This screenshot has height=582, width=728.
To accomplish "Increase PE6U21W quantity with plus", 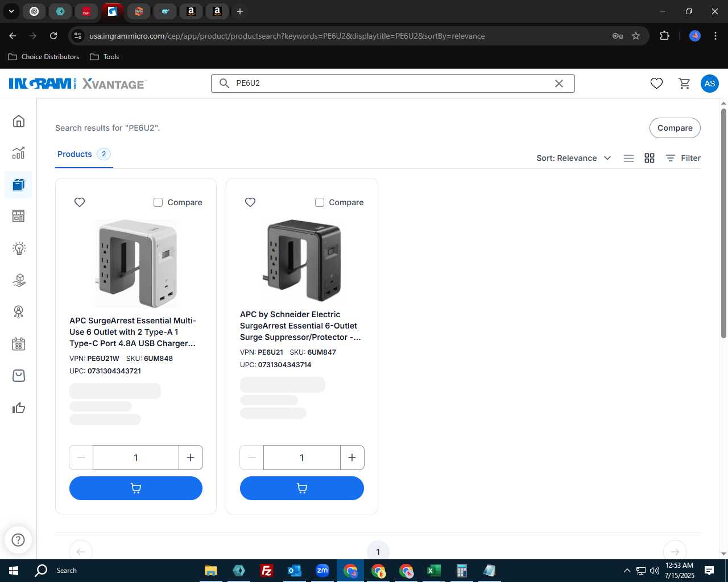I will [x=191, y=458].
